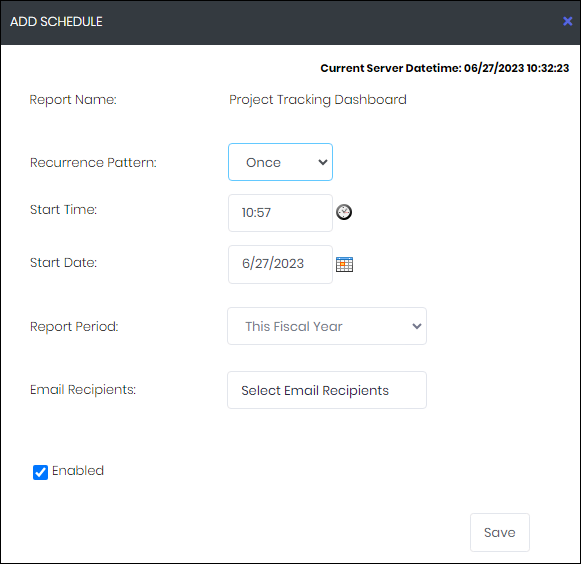Open the calendar date picker icon

click(x=344, y=264)
